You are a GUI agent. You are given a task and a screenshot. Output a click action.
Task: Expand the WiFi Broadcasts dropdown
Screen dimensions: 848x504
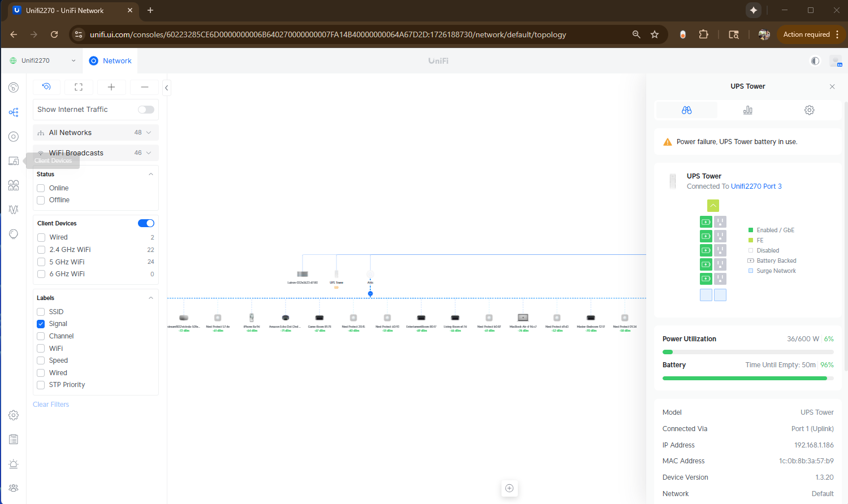(149, 153)
